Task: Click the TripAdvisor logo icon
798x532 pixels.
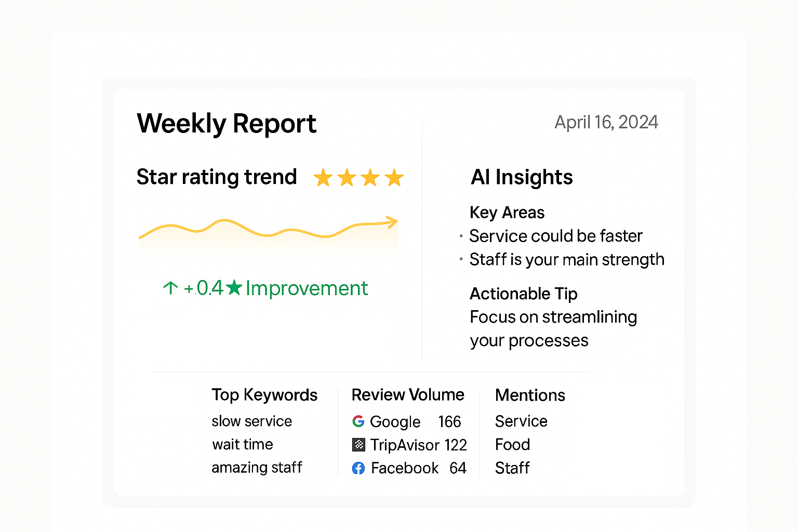Action: [x=358, y=445]
